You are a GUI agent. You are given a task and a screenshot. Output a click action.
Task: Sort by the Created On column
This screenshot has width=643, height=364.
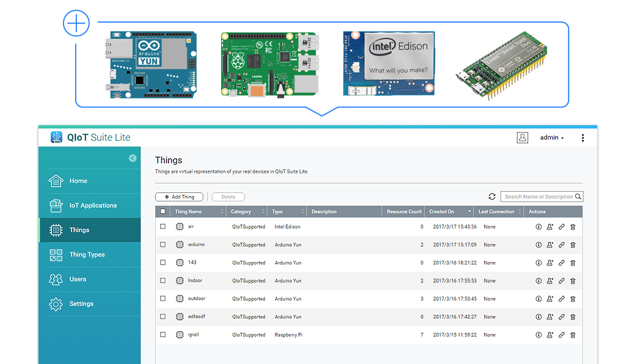[449, 212]
